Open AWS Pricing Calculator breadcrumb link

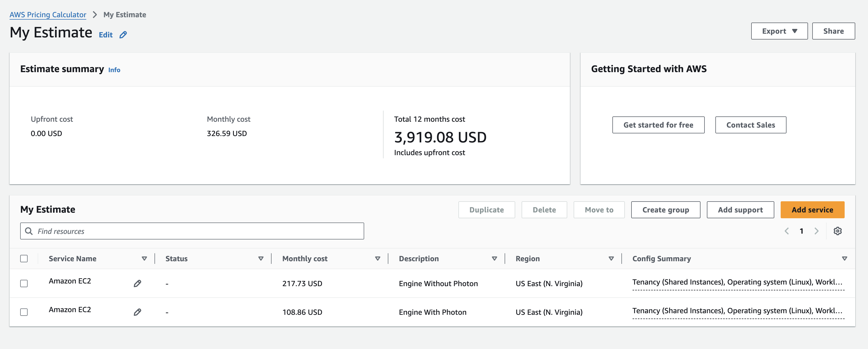[48, 15]
